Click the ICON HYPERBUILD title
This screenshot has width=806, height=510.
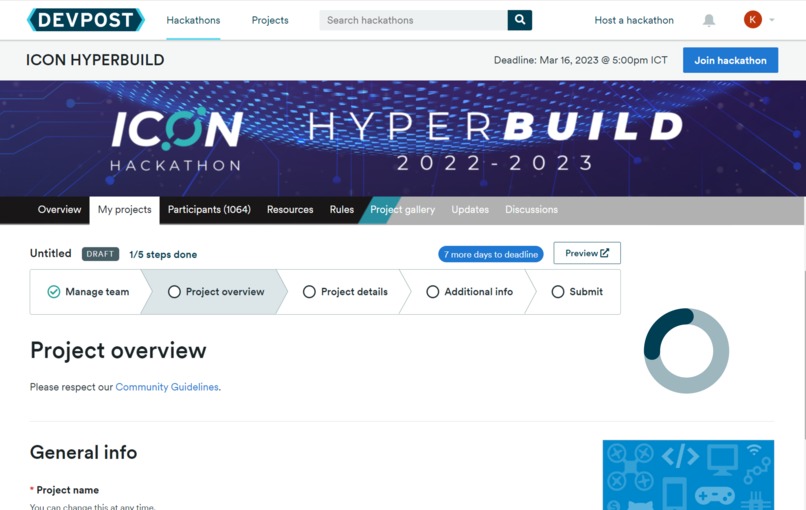95,60
